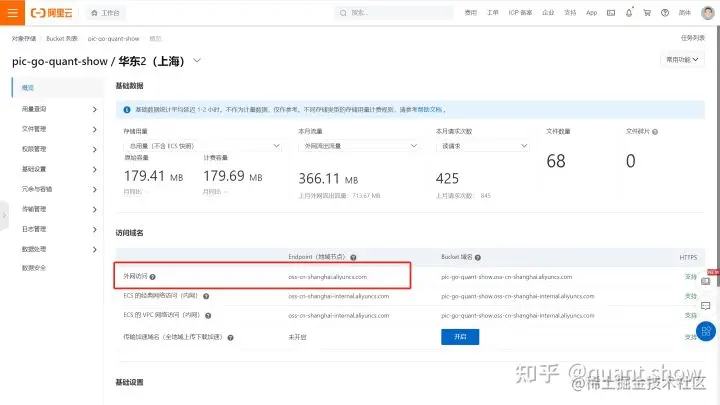Screen dimensions: 720x405
Task: Open the App menu item
Action: coord(591,13)
